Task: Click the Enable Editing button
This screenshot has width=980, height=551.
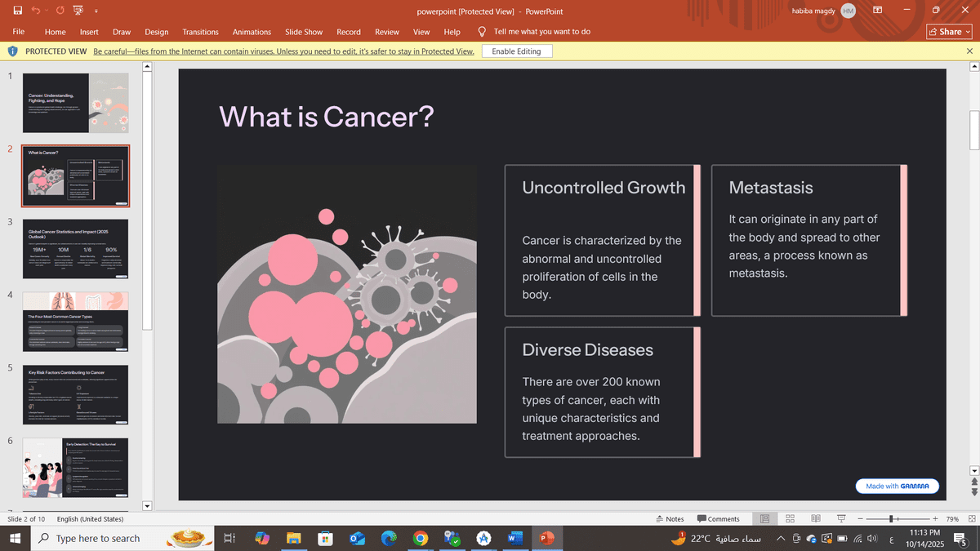Action: tap(516, 51)
